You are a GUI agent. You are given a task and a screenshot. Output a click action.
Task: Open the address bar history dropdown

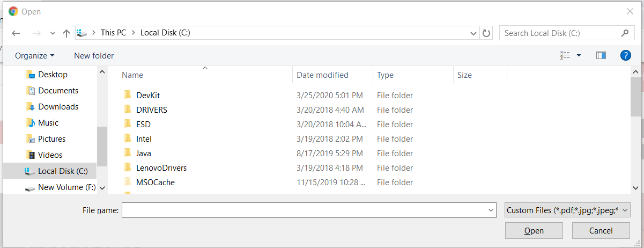(473, 33)
